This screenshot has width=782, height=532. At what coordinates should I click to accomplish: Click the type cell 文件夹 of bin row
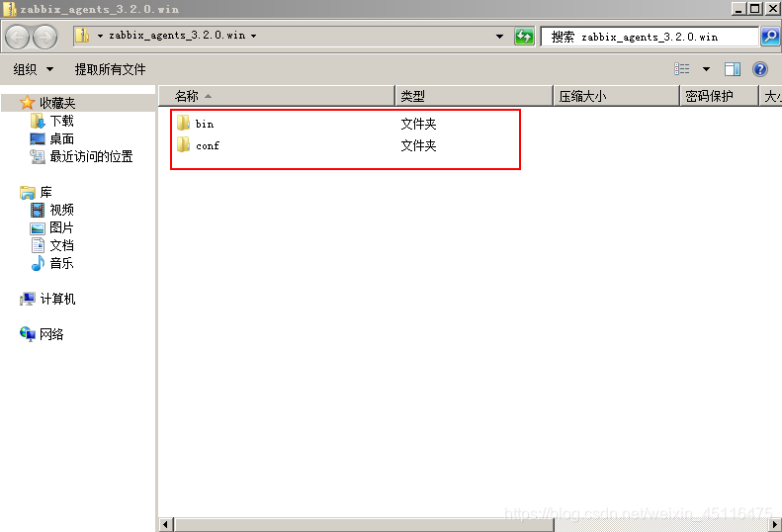pos(418,124)
